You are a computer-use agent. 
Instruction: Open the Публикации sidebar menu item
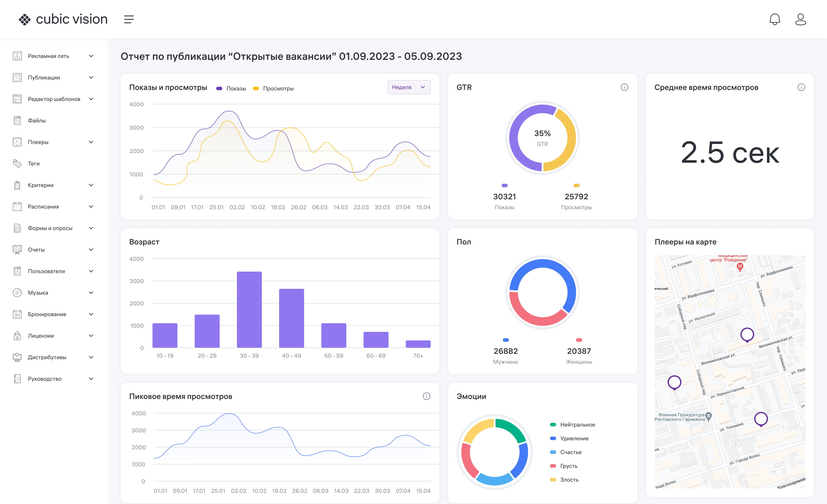(x=44, y=77)
